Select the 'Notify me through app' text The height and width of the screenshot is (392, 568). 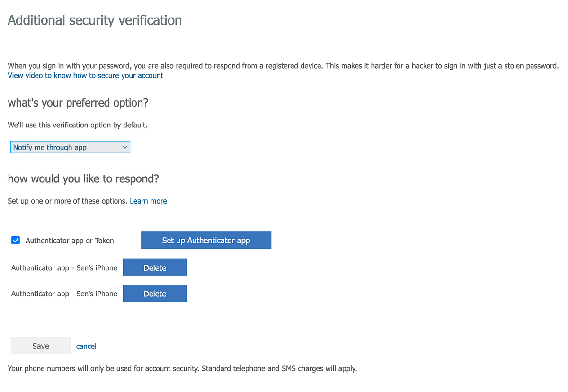(49, 147)
